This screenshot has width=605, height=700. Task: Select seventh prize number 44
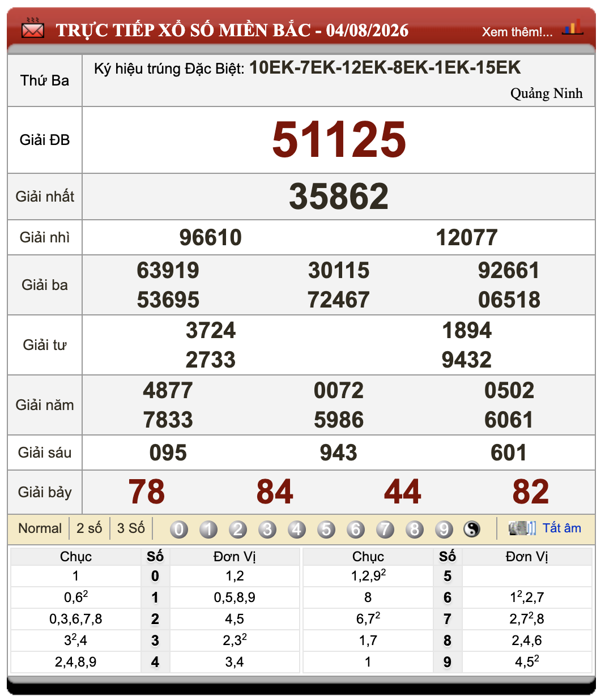click(x=403, y=492)
